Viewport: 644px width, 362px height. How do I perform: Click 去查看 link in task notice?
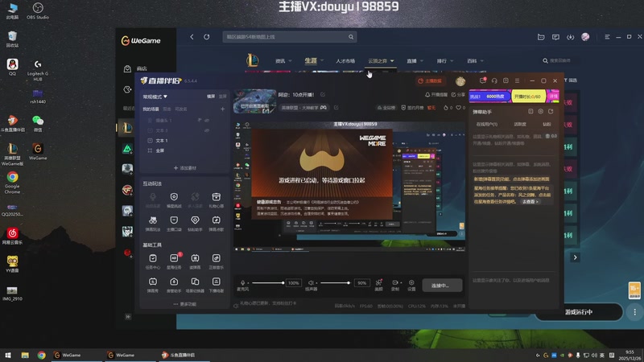click(530, 202)
